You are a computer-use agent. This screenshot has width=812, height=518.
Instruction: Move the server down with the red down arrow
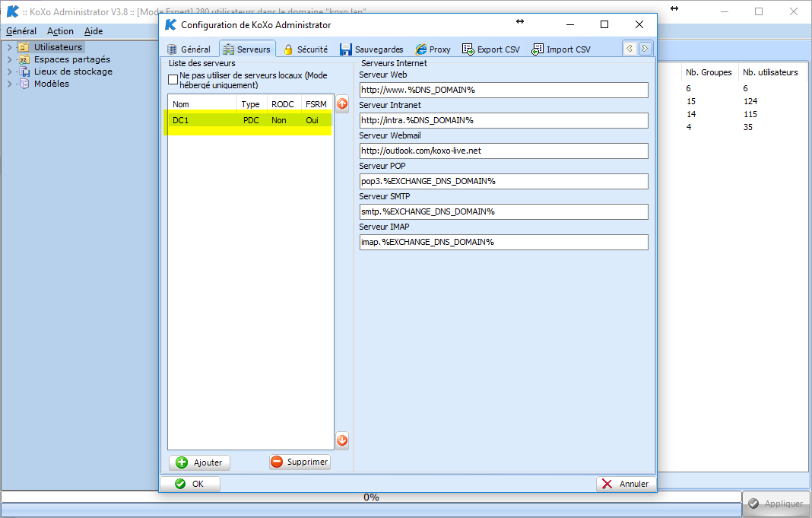[x=342, y=441]
